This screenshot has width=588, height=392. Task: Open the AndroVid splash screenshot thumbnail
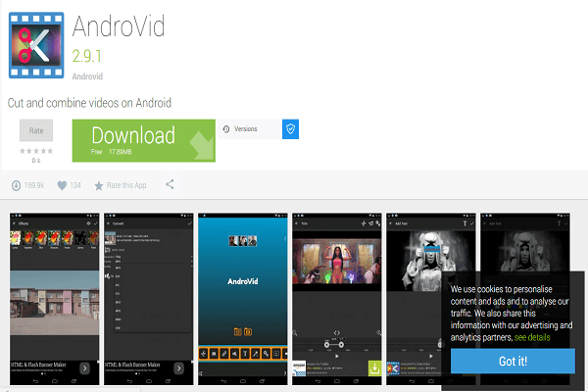pos(243,299)
